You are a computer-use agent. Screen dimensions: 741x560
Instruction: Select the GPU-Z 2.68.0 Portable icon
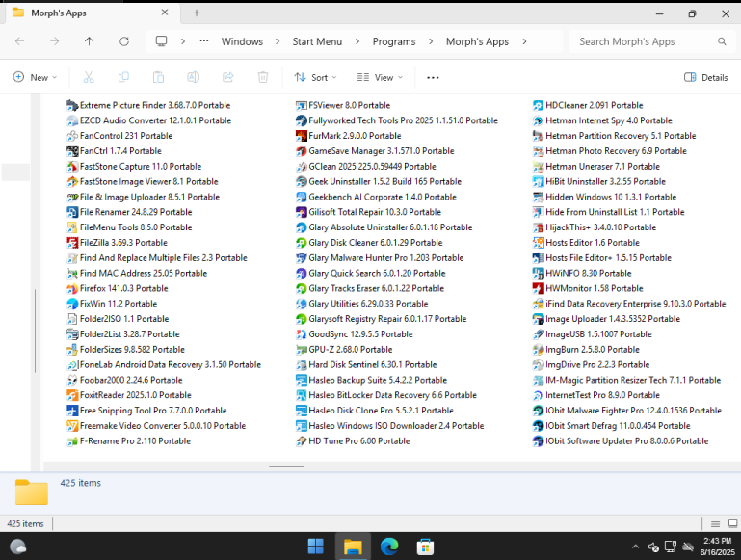point(301,350)
